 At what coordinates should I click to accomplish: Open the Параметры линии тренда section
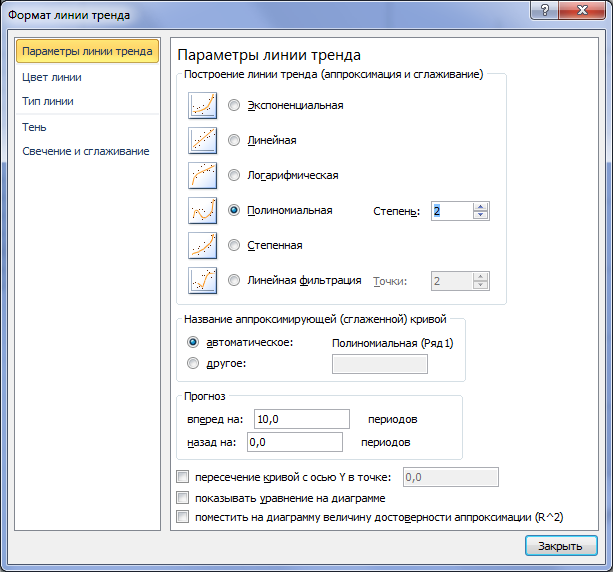coord(87,51)
